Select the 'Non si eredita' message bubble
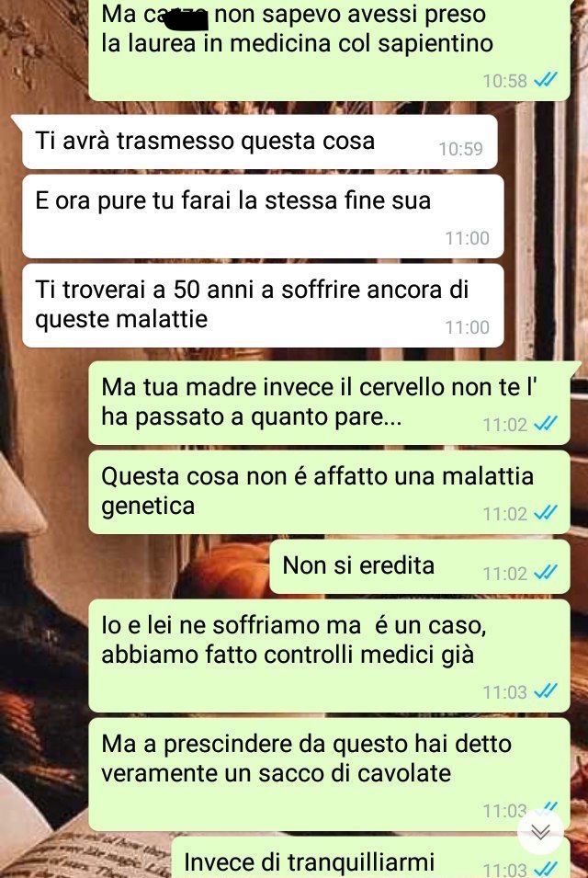Screen dimensions: 588x878 click(x=420, y=566)
